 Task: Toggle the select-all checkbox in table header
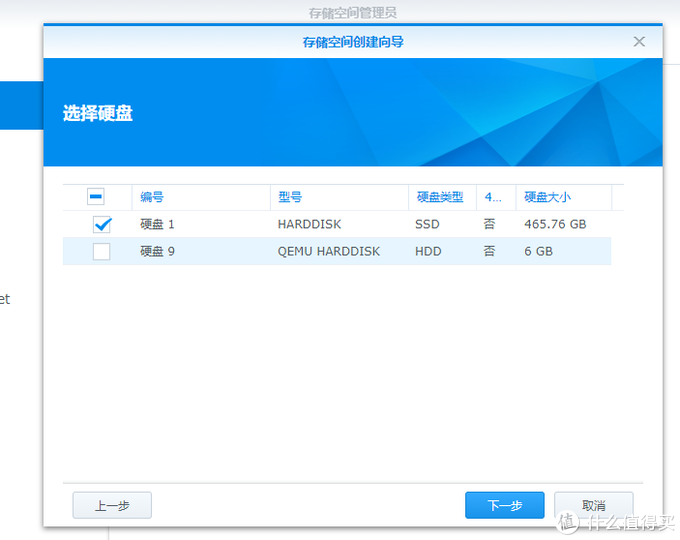click(x=96, y=196)
